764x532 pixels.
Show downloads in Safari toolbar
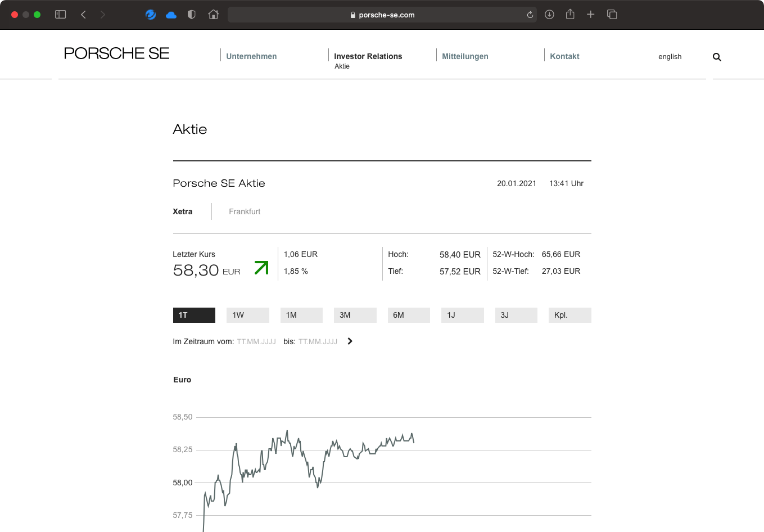(549, 15)
